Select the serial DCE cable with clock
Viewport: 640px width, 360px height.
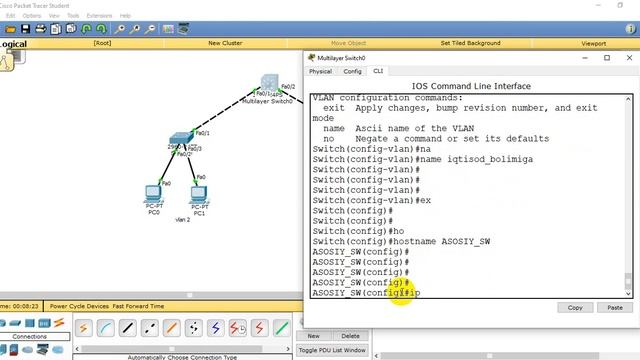click(x=238, y=328)
